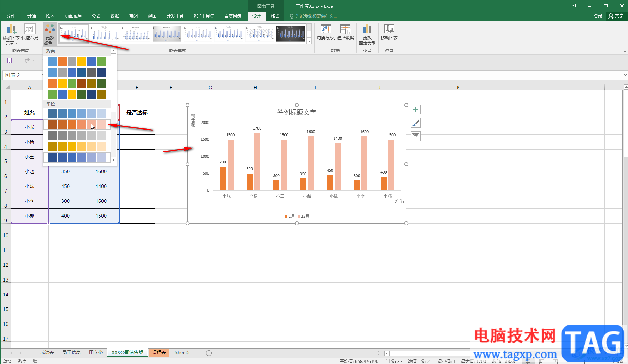This screenshot has height=364, width=628.
Task: Open the Chart Elements plus button
Action: (x=416, y=109)
